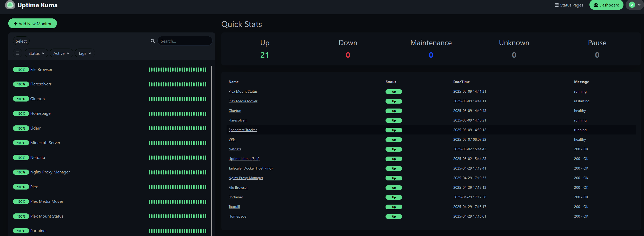Click the 'restarting' message in the table

582,101
